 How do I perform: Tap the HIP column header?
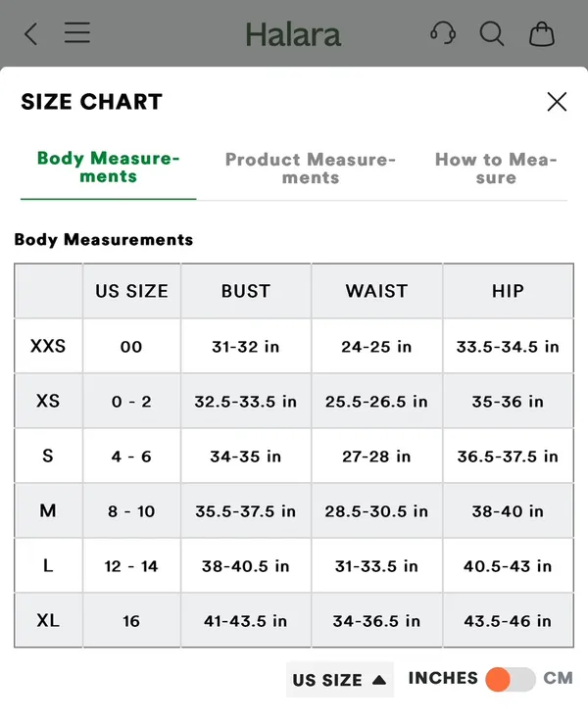pyautogui.click(x=508, y=291)
